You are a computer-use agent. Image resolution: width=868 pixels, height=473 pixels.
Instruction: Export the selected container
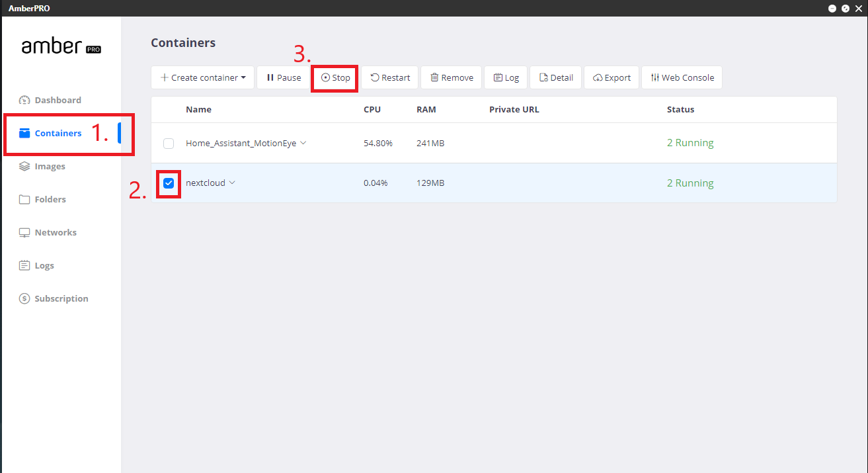pos(612,77)
